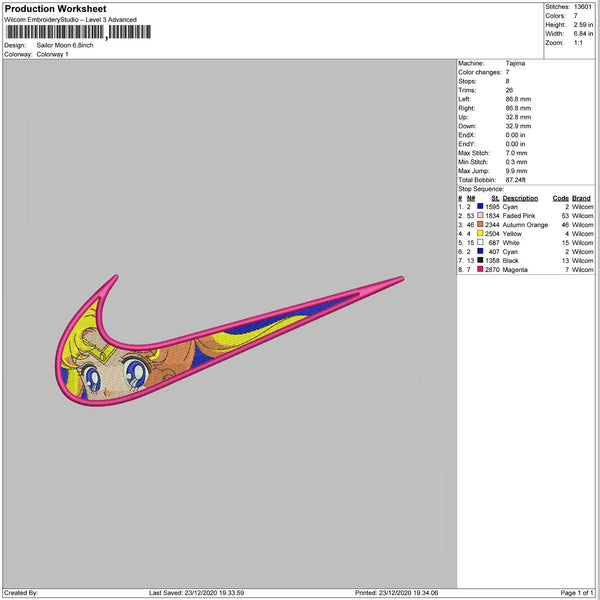Click the 'Magenta' description text
Image resolution: width=600 pixels, height=600 pixels.
pyautogui.click(x=515, y=270)
